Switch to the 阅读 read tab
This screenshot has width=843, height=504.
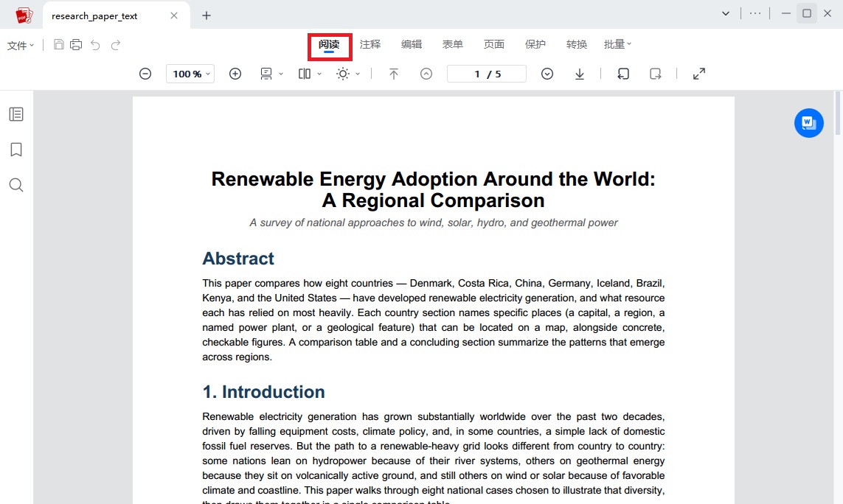pos(329,45)
